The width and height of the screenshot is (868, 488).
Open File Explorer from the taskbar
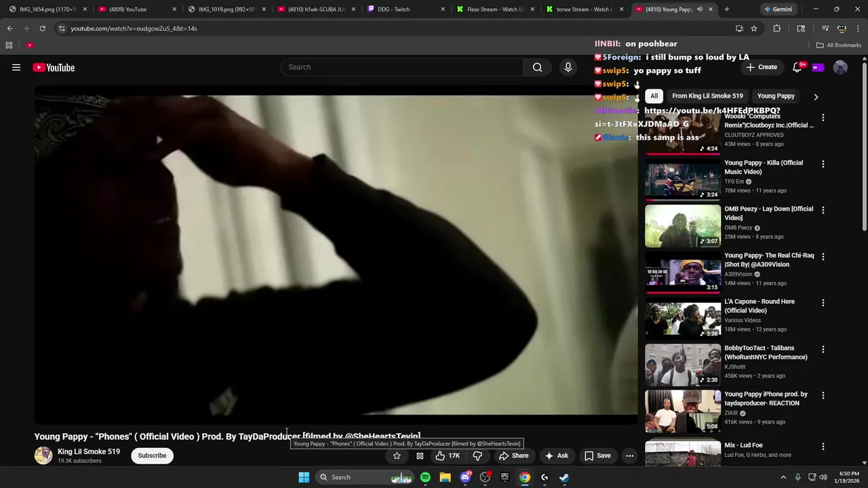(445, 477)
